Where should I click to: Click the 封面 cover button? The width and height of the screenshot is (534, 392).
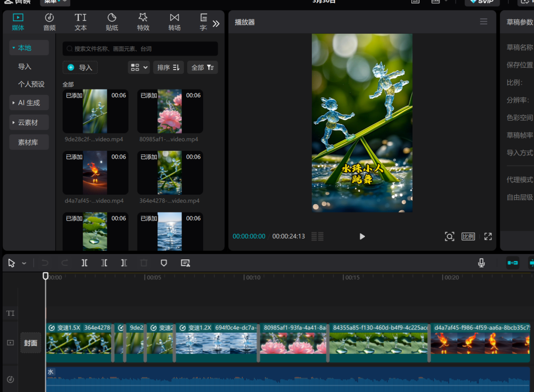click(x=31, y=343)
